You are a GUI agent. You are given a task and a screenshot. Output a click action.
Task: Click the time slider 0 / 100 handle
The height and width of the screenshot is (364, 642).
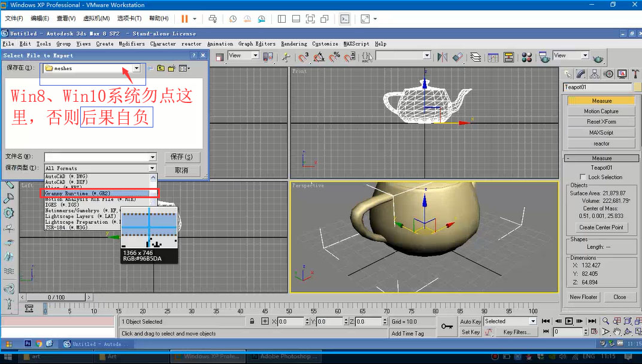[56, 298]
